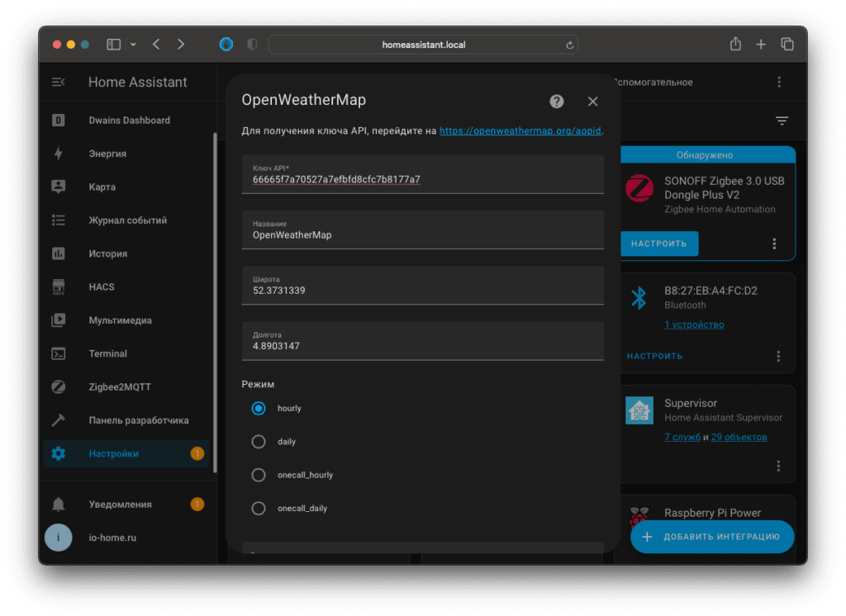This screenshot has width=846, height=616.
Task: Close the OpenWeatherMap dialog
Action: pyautogui.click(x=592, y=102)
